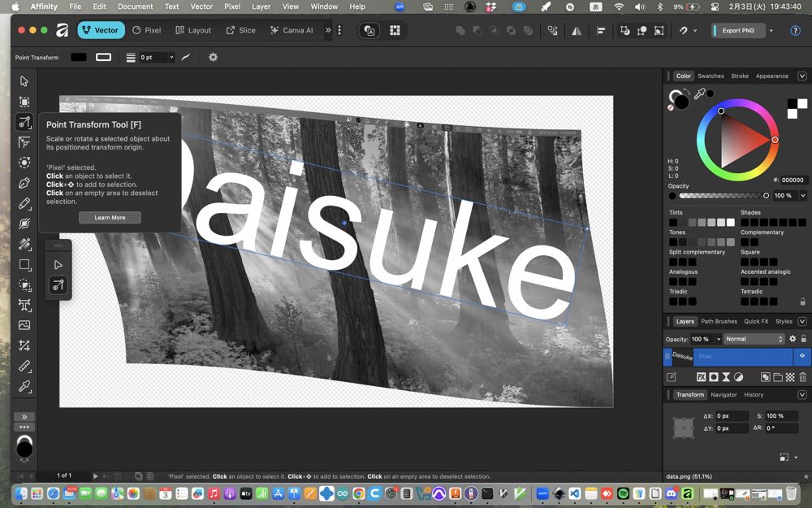This screenshot has height=508, width=812.
Task: Click the fill color swatch in context toolbar
Action: point(79,58)
